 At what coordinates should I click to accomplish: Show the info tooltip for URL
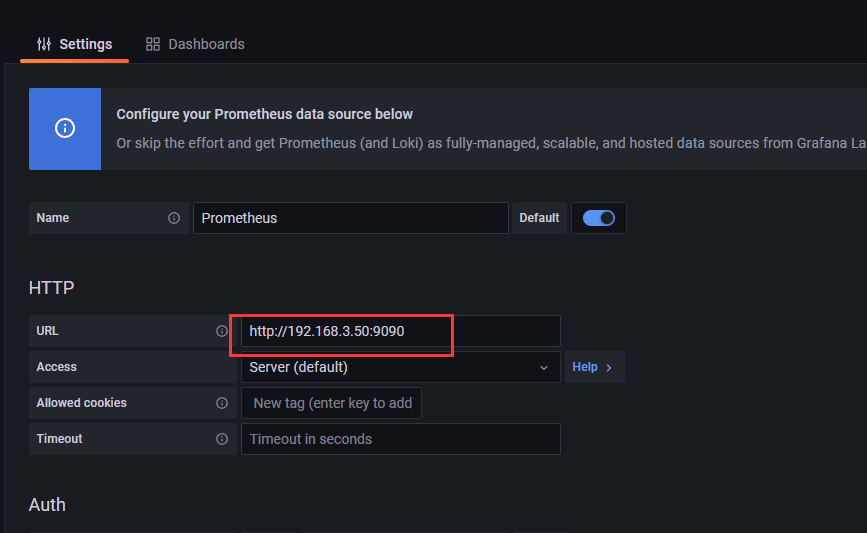coord(222,331)
